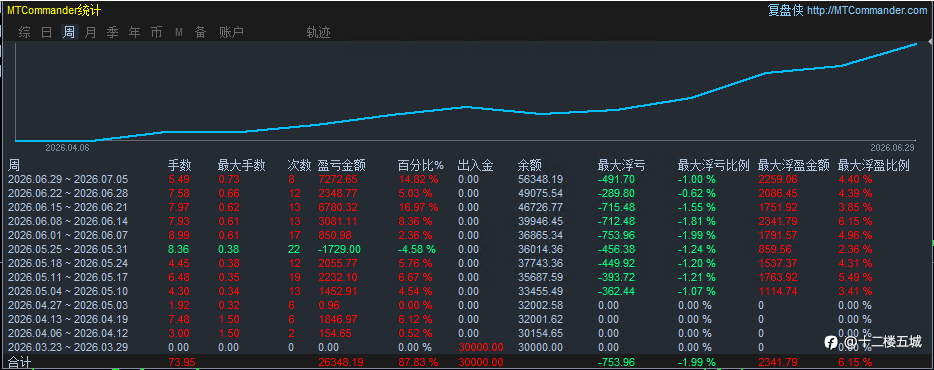Sort by 次数 column header
This screenshot has width=934, height=370.
coord(300,165)
